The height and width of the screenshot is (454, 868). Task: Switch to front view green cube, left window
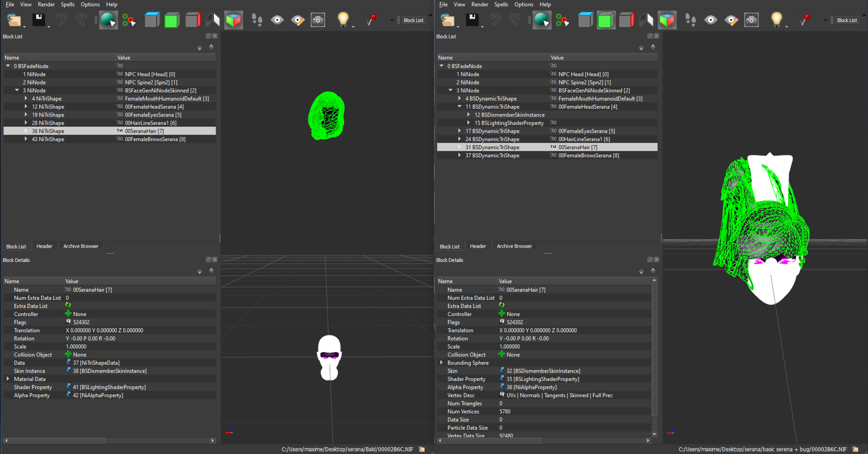(x=172, y=20)
